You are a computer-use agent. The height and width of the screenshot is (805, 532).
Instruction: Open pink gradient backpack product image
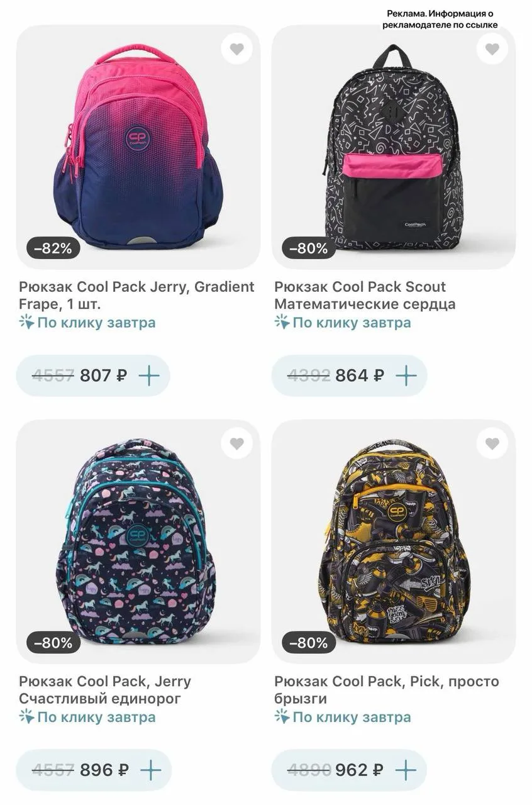click(x=138, y=147)
